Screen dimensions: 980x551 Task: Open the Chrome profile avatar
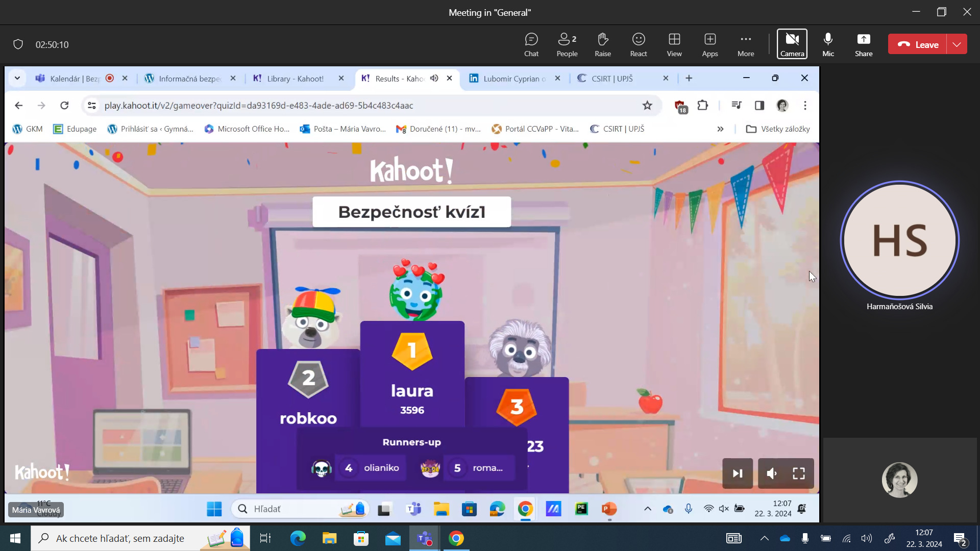pyautogui.click(x=782, y=105)
